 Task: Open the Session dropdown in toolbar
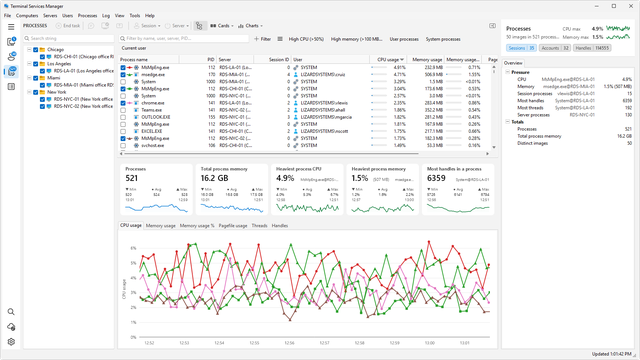[147, 26]
